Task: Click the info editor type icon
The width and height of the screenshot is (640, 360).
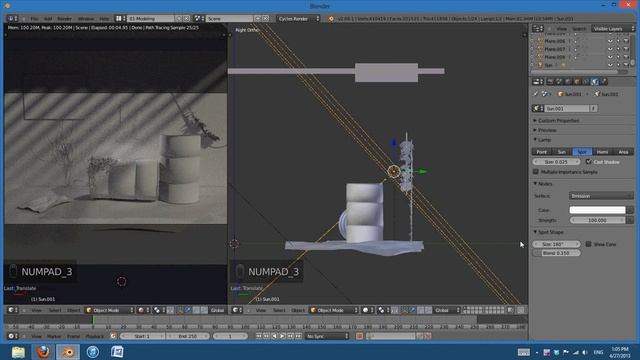Action: click(12, 19)
